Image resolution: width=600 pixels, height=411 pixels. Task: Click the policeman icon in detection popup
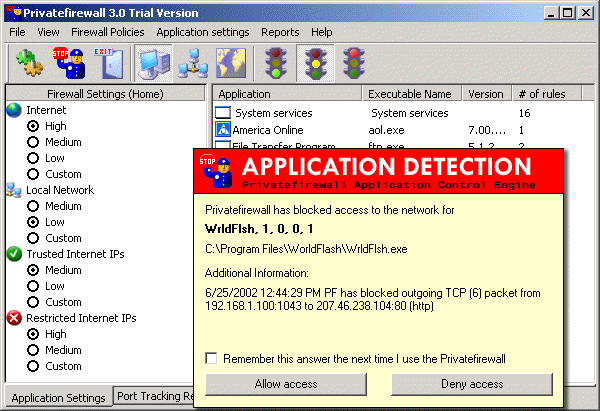(217, 171)
